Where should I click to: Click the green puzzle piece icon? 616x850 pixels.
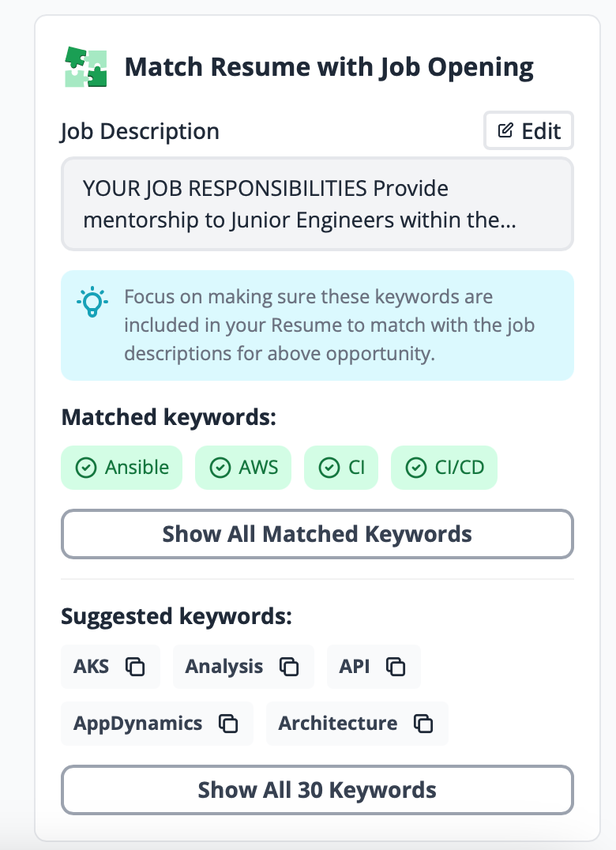85,67
